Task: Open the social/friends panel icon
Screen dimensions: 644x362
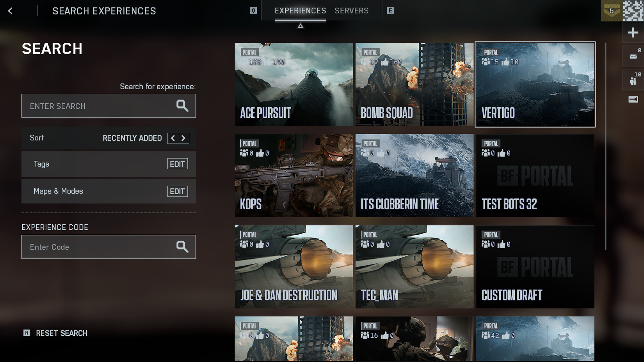Action: 633,80
